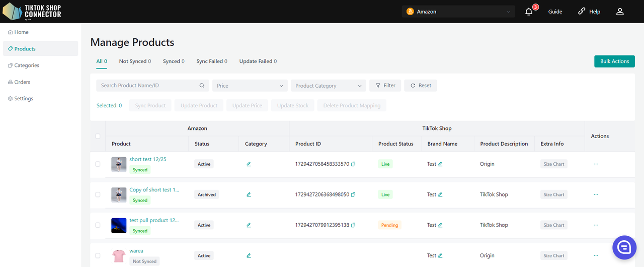The width and height of the screenshot is (644, 267).
Task: Click the Bulk Actions button
Action: (x=614, y=61)
